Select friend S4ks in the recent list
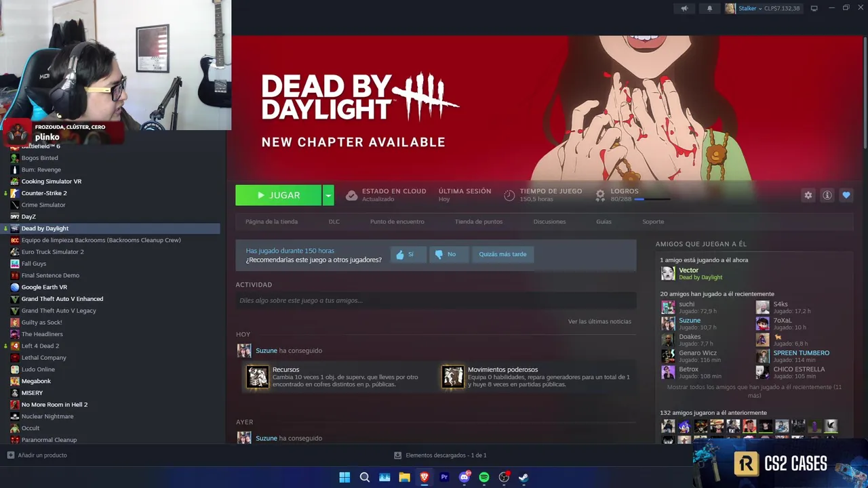Image resolution: width=868 pixels, height=488 pixels. point(781,304)
